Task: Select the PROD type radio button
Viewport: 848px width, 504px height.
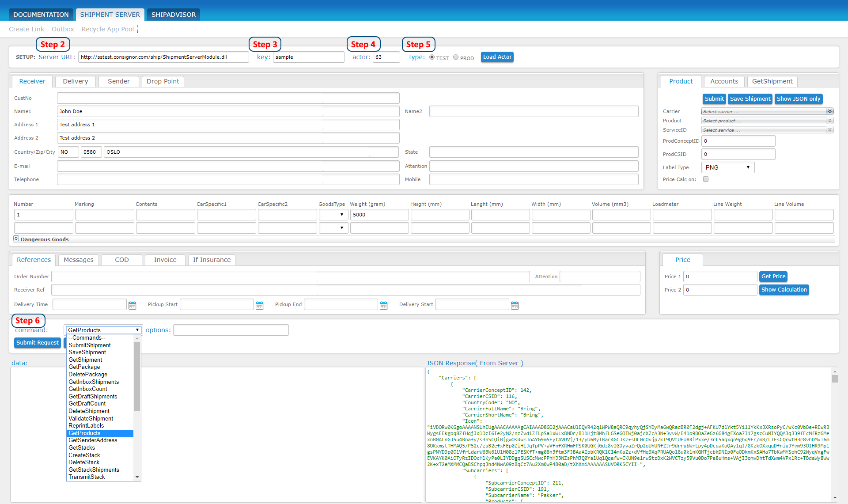Action: 456,57
